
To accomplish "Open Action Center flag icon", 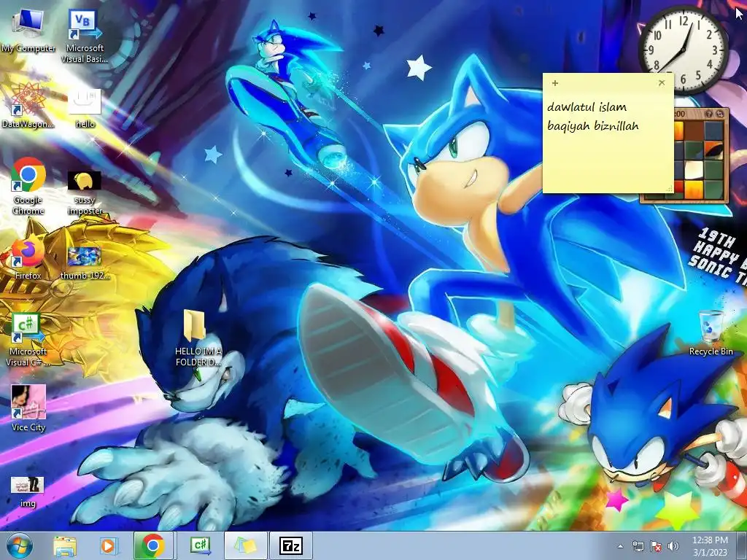I will [x=656, y=546].
